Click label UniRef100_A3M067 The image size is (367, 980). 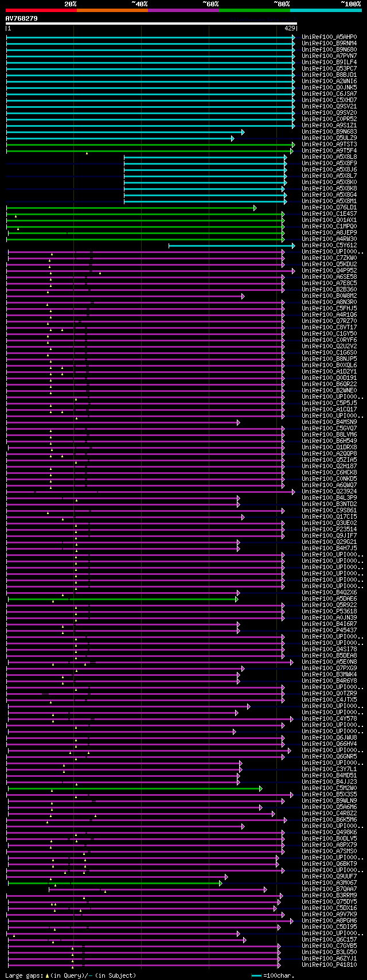pyautogui.click(x=329, y=883)
